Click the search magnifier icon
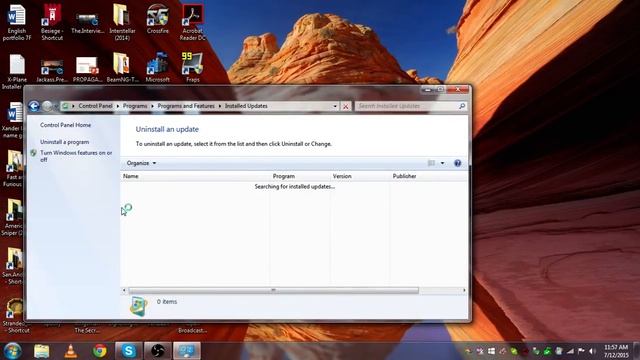 point(462,106)
